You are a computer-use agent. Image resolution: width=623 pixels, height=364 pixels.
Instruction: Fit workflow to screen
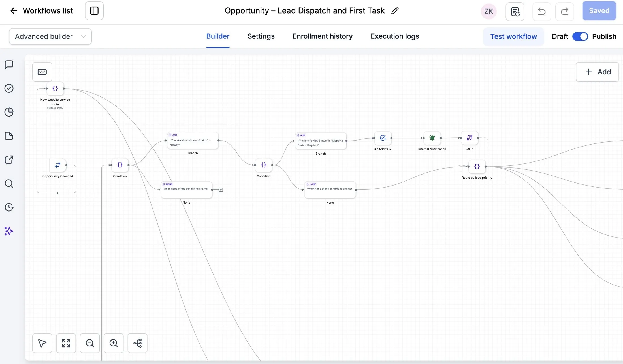(66, 343)
